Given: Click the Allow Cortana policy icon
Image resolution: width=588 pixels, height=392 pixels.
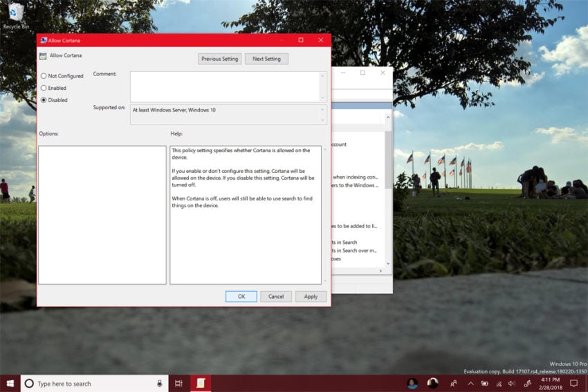Looking at the screenshot, I should [x=43, y=56].
